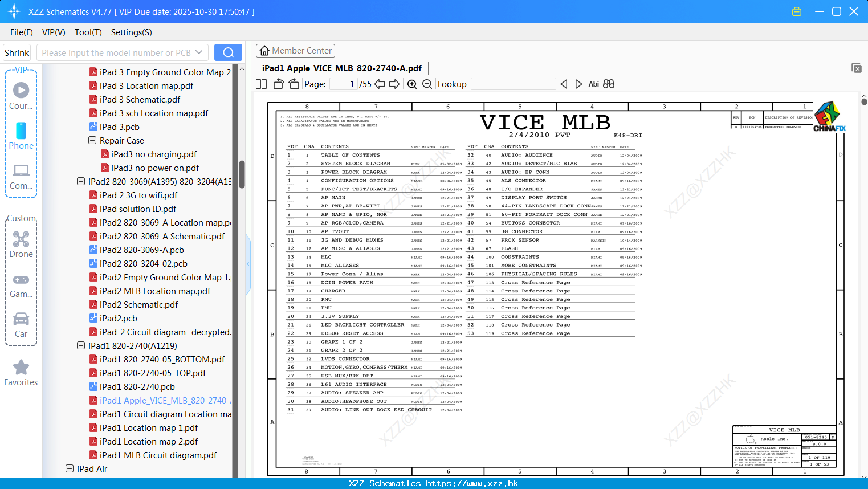Viewport: 868px width, 489px height.
Task: Go to previous page arrow
Action: click(x=380, y=84)
